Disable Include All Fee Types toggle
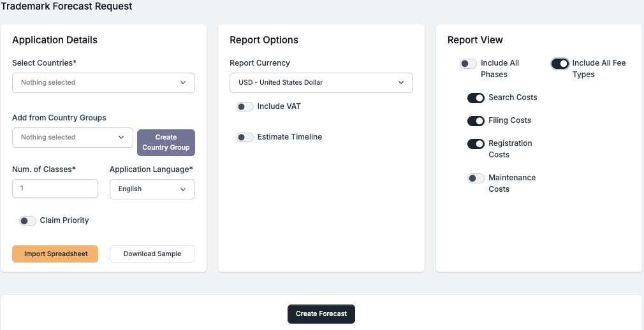Image resolution: width=644 pixels, height=330 pixels. point(560,64)
